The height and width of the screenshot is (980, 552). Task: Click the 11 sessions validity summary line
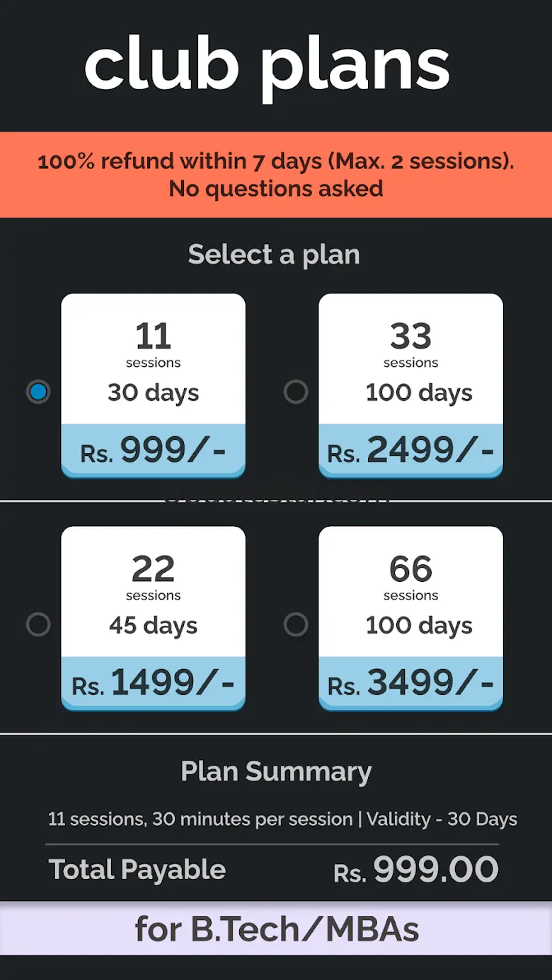coord(282,819)
